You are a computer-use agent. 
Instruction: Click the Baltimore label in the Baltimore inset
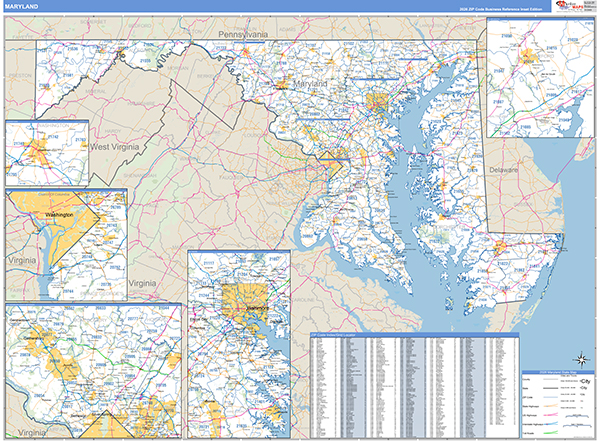point(257,308)
